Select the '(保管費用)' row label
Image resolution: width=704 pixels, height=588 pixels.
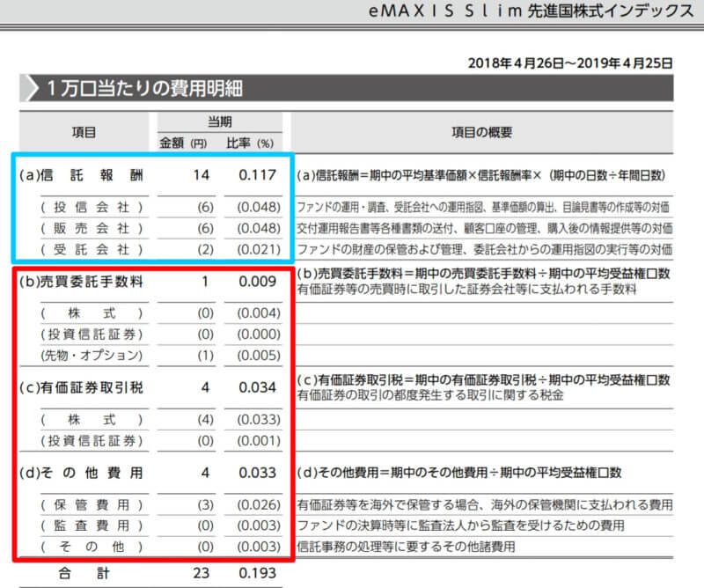pyautogui.click(x=92, y=505)
